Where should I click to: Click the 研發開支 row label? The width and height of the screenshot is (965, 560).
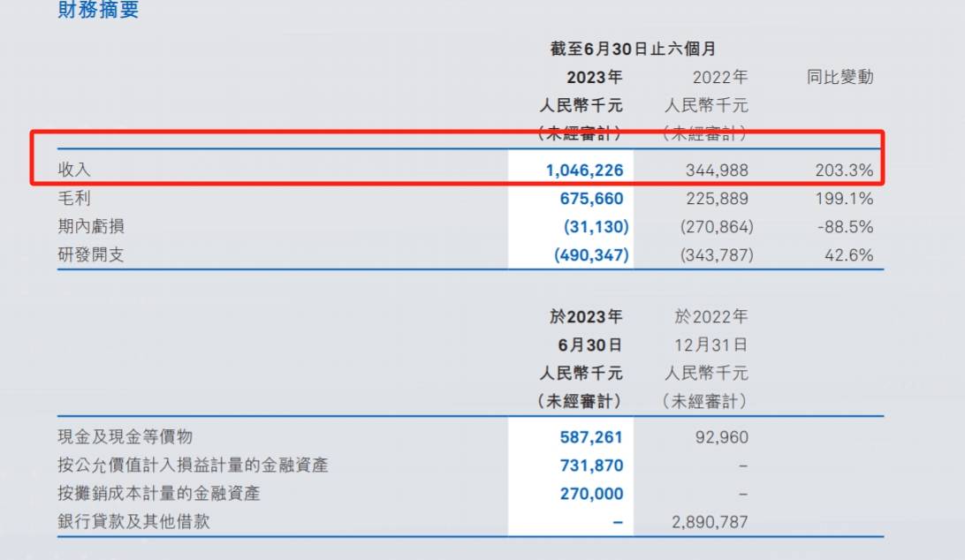coord(91,254)
